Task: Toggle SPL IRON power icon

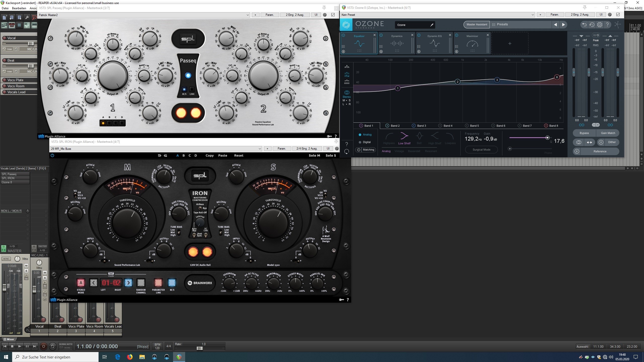Action: pyautogui.click(x=52, y=155)
